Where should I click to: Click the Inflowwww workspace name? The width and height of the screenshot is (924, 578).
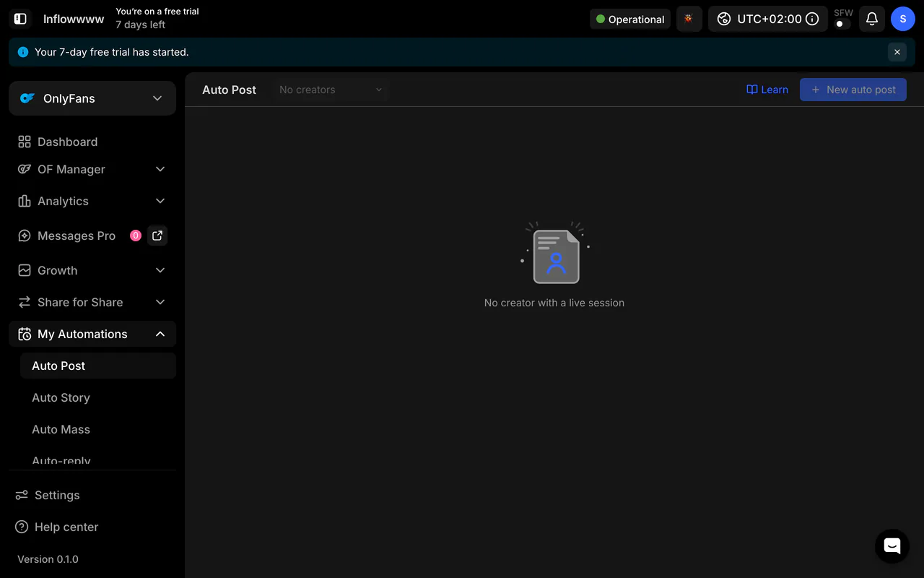point(74,19)
